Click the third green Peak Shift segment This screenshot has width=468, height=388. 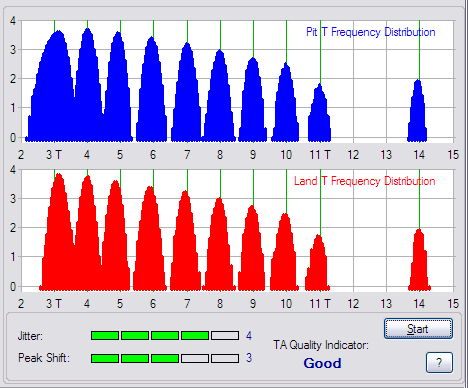point(165,359)
